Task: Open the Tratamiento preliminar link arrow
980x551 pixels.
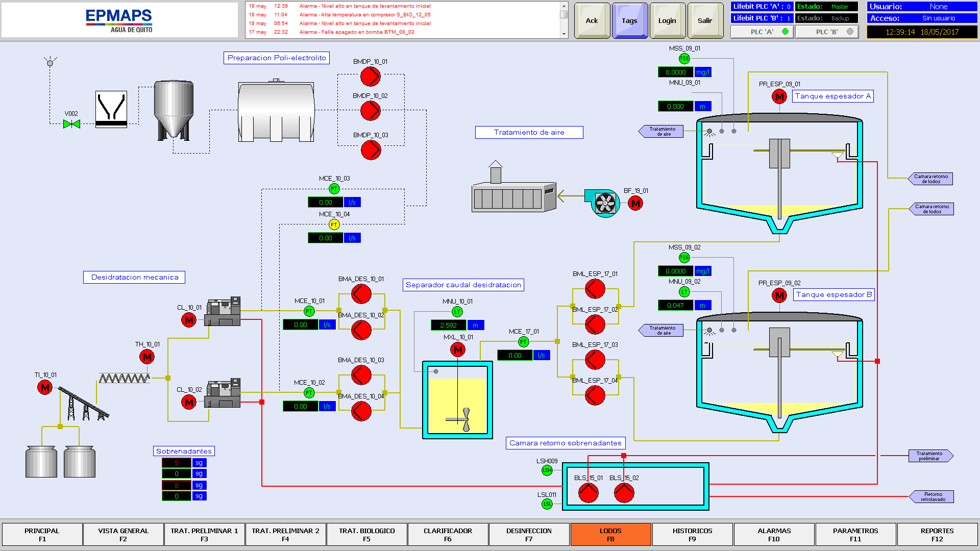Action: pyautogui.click(x=930, y=456)
